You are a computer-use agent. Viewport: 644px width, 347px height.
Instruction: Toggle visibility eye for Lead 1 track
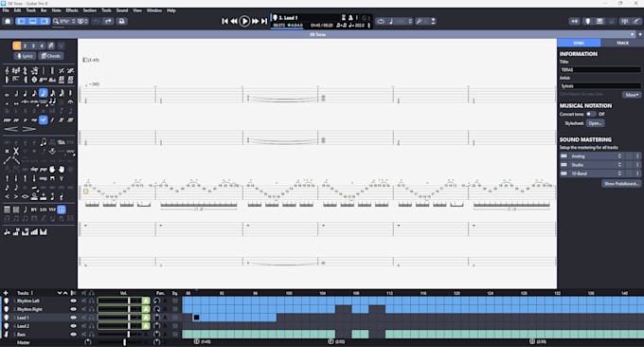pos(74,318)
